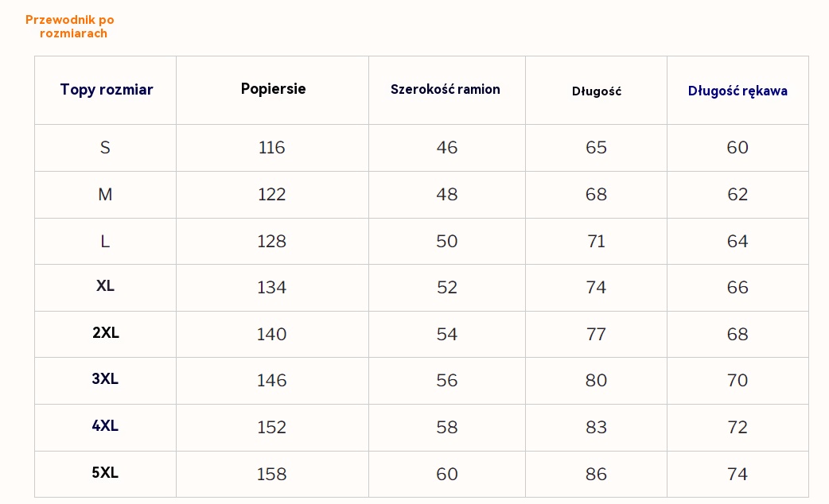This screenshot has height=504, width=829.
Task: Select the size M row label
Action: coord(105,194)
